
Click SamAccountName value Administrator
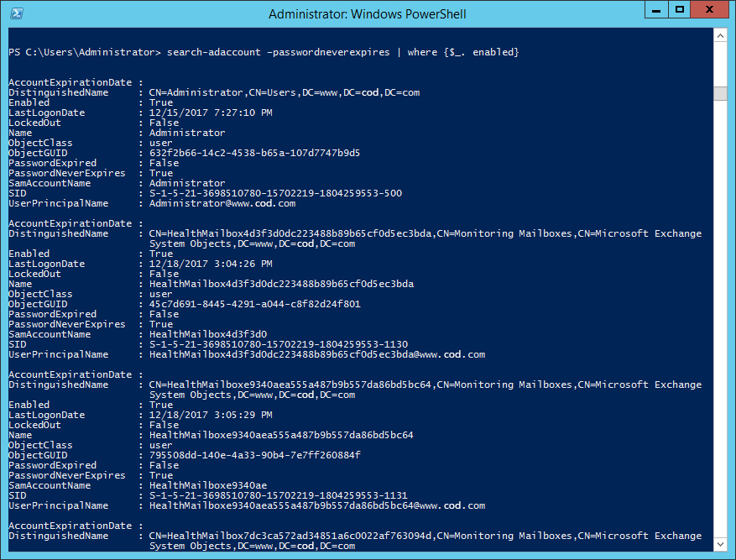pyautogui.click(x=187, y=183)
